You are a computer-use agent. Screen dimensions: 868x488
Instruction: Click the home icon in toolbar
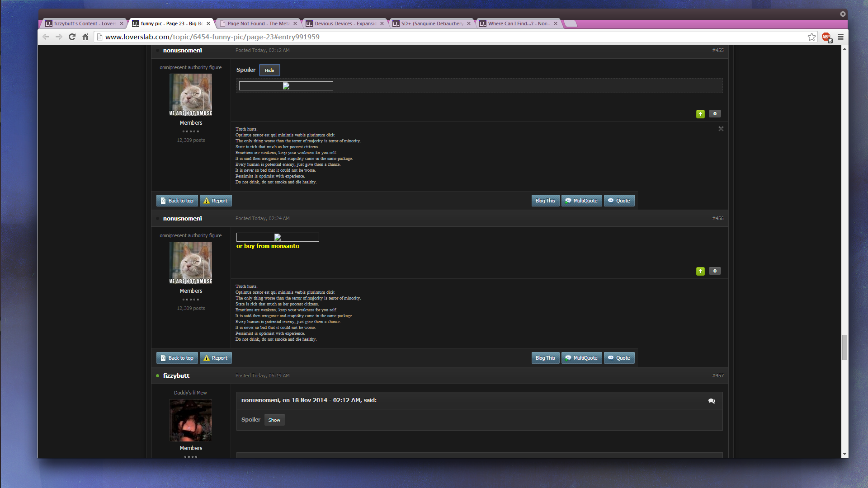(x=85, y=37)
